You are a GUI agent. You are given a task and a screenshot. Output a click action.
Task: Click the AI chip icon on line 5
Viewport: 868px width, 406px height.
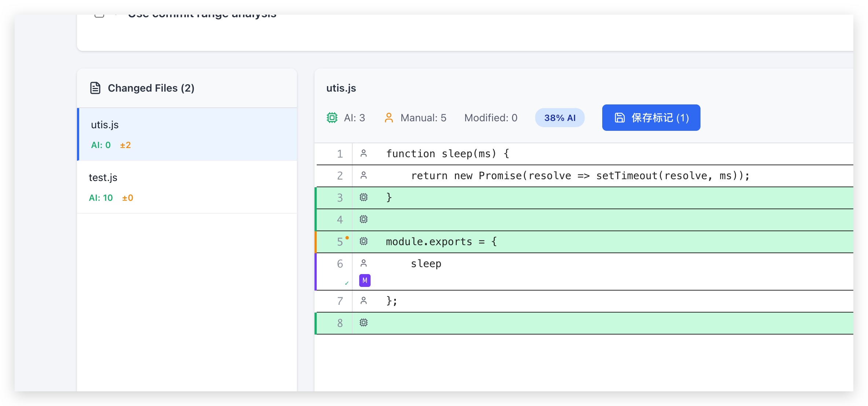(x=363, y=241)
